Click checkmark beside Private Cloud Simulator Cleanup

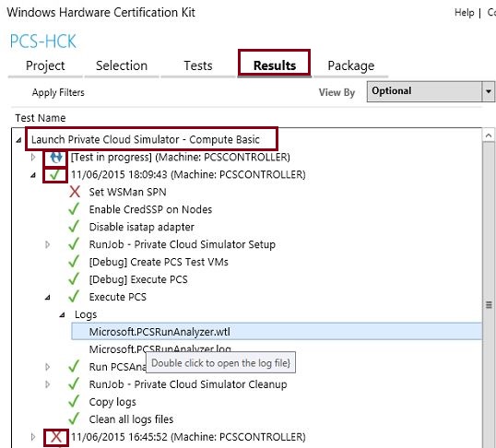pos(74,383)
